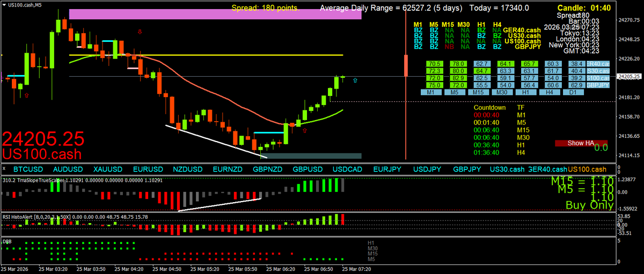This screenshot has height=274, width=644.
Task: Switch chart to XAUUSD
Action: [x=107, y=169]
